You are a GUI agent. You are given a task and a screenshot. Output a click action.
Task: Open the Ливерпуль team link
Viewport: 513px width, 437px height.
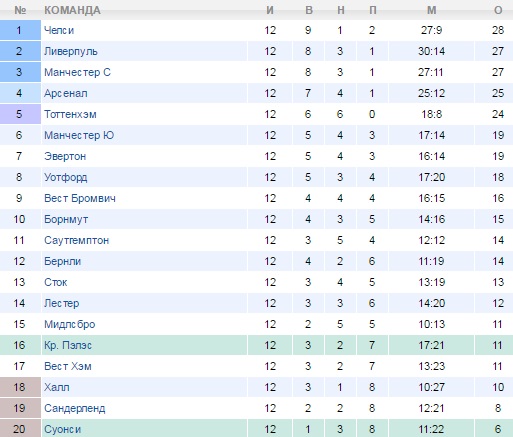tap(71, 51)
